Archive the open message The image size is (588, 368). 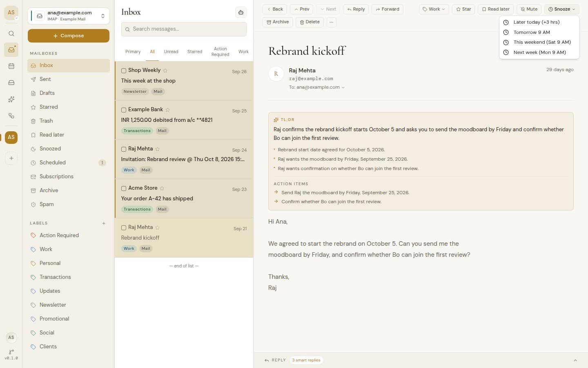point(278,22)
